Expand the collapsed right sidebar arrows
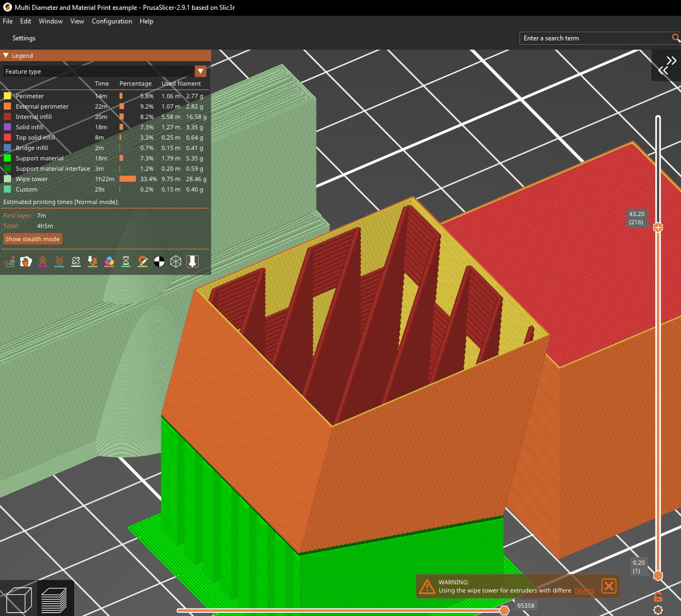Image resolution: width=681 pixels, height=616 pixels. 667,65
